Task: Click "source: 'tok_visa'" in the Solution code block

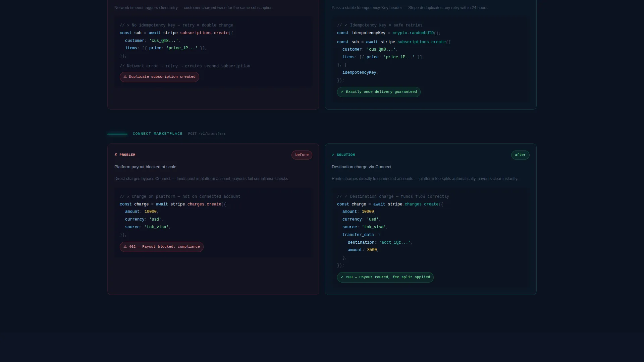Action: (365, 227)
